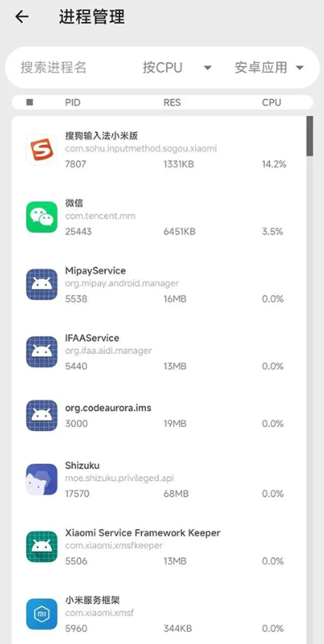This screenshot has width=324, height=644.
Task: Tap the back arrow icon
Action: click(x=22, y=17)
